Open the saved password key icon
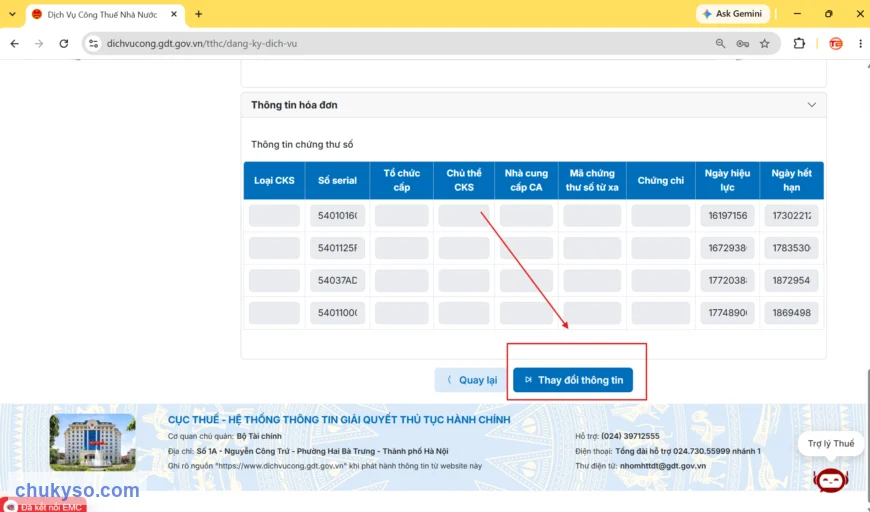 tap(742, 43)
